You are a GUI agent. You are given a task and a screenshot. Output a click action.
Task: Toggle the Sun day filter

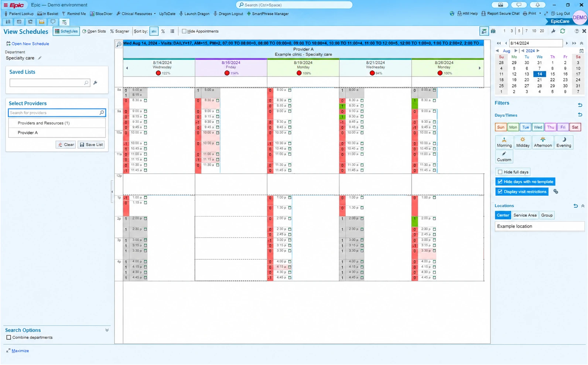point(500,127)
